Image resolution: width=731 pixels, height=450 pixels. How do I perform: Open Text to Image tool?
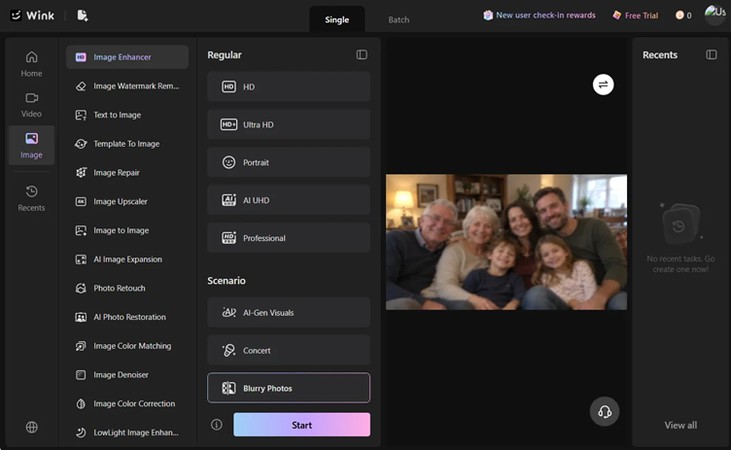point(127,115)
